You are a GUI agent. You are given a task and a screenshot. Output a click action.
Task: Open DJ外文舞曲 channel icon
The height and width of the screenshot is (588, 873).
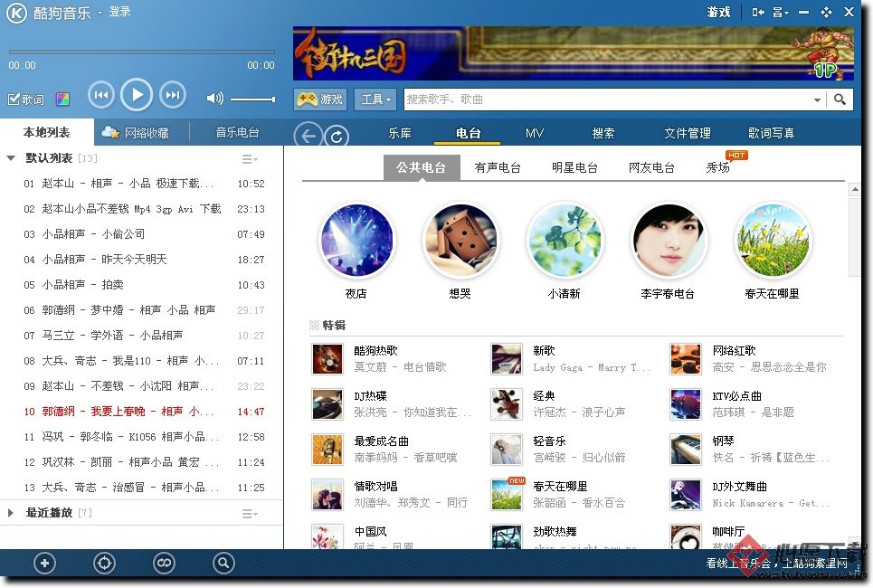click(686, 495)
